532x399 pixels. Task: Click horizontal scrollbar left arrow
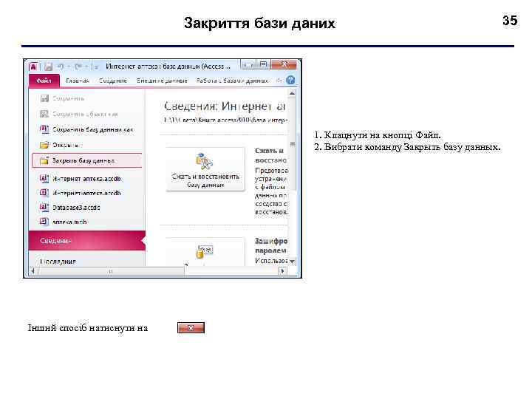(x=33, y=271)
